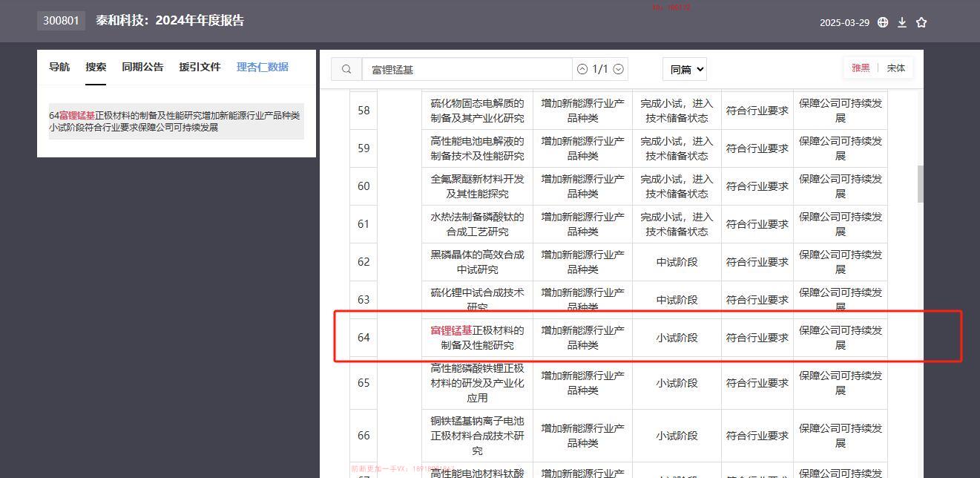Click 保障公司可持续发展 in row 61
Viewport: 980px width, 478px height.
coord(841,223)
